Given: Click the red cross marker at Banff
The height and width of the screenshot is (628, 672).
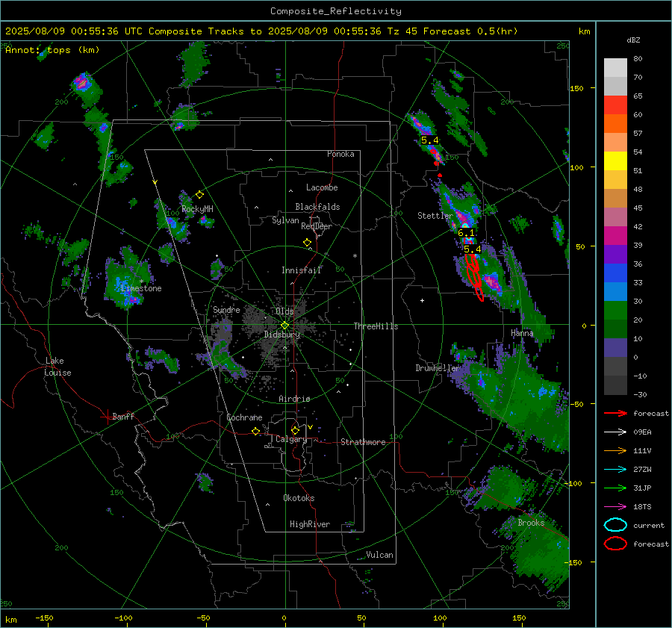Looking at the screenshot, I should 107,417.
